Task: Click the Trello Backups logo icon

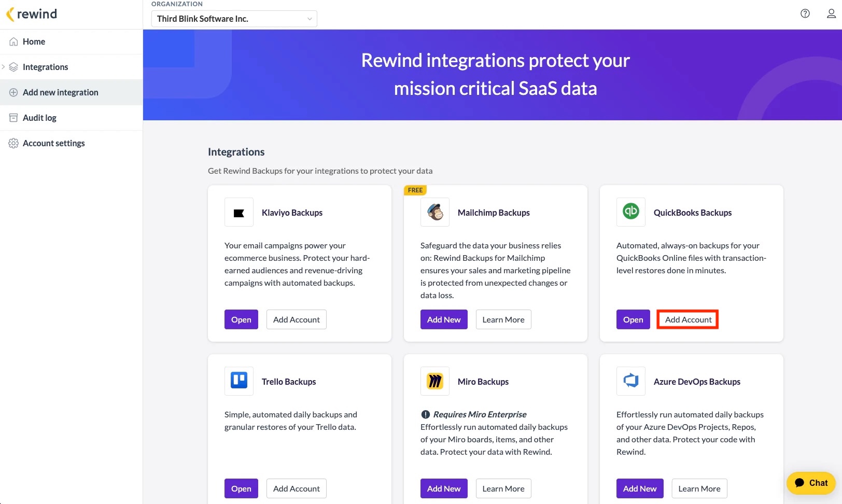Action: (x=239, y=381)
